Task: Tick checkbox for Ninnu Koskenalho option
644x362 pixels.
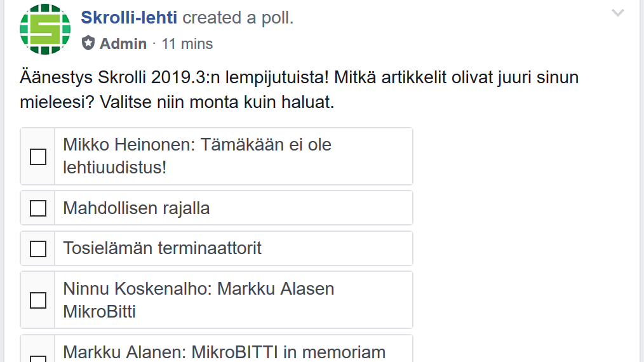Action: pos(38,300)
